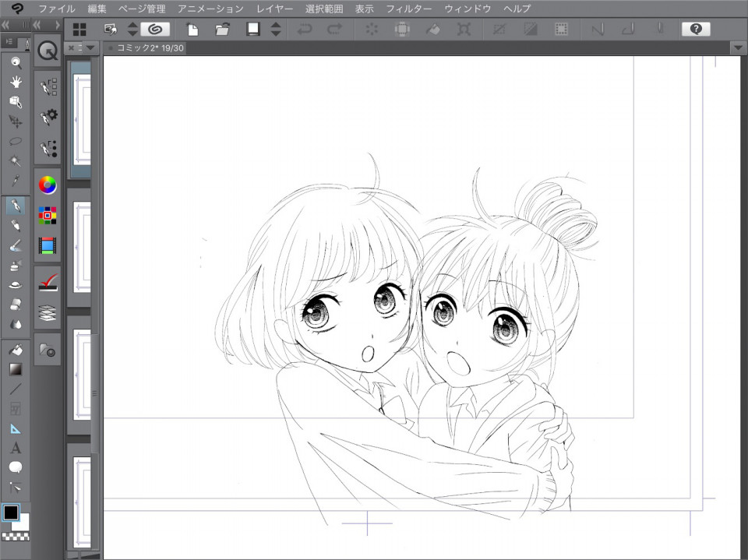Select the Lasso selection tool
Viewport: 748px width, 560px height.
pos(16,141)
